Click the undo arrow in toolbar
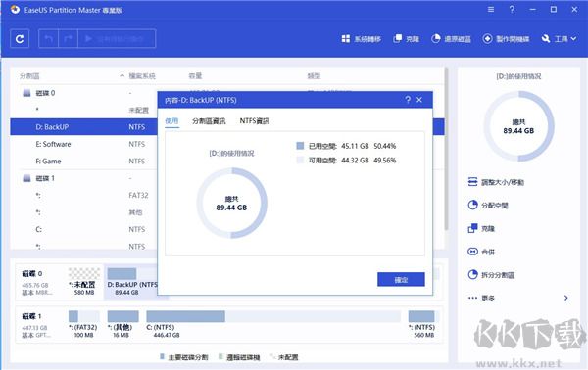588x370 pixels. click(x=48, y=38)
